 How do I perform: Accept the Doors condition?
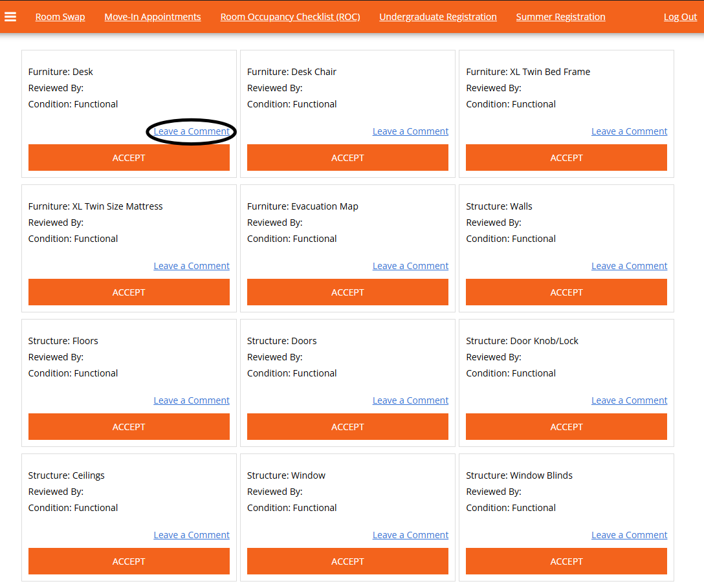coord(347,427)
